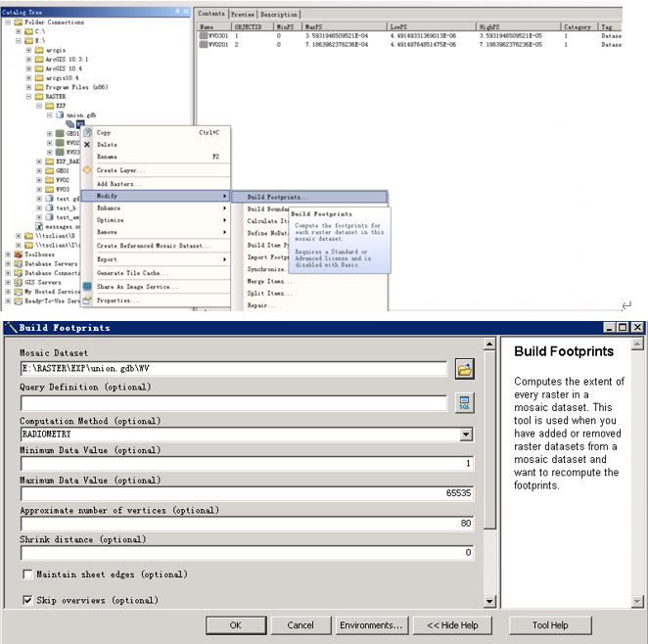Screen dimensions: 648x644
Task: Click the Minimum Data Value field
Action: coord(247,464)
